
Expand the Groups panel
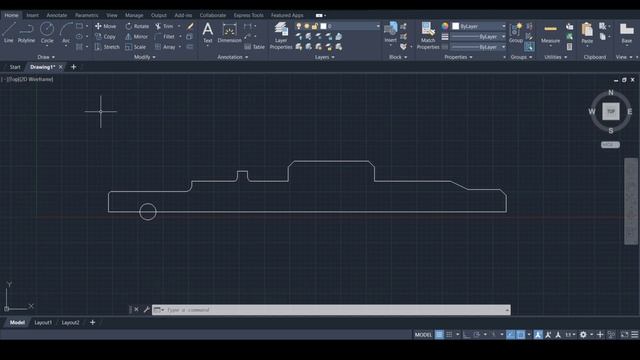point(521,57)
